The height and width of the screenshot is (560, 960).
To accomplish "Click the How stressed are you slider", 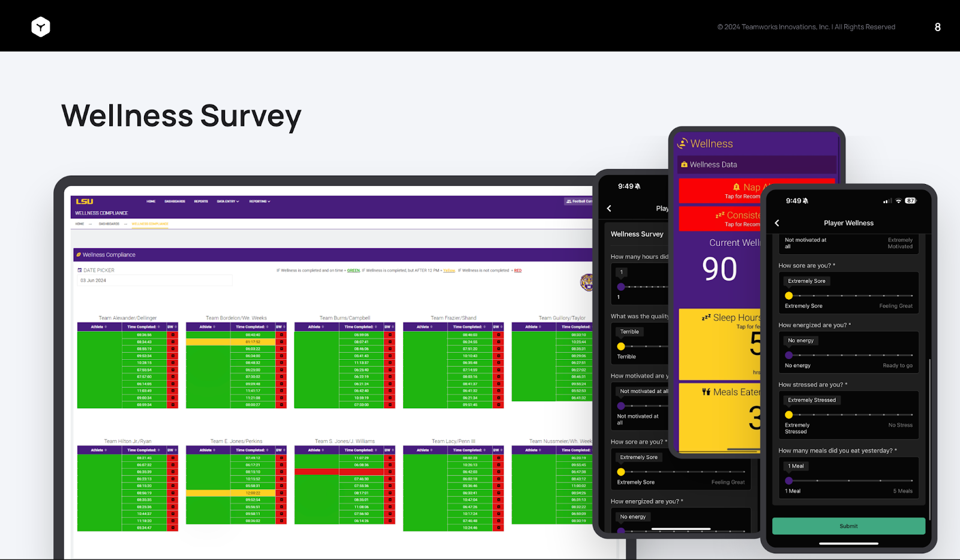I will 850,415.
